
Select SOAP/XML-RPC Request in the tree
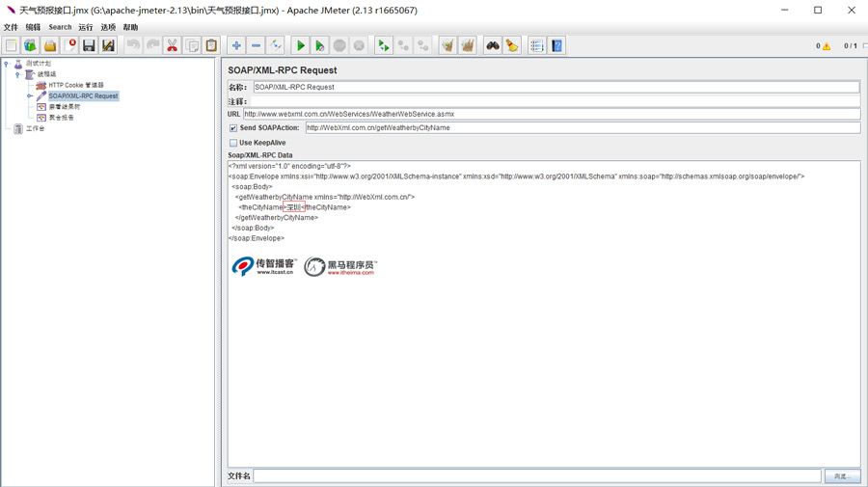[83, 95]
